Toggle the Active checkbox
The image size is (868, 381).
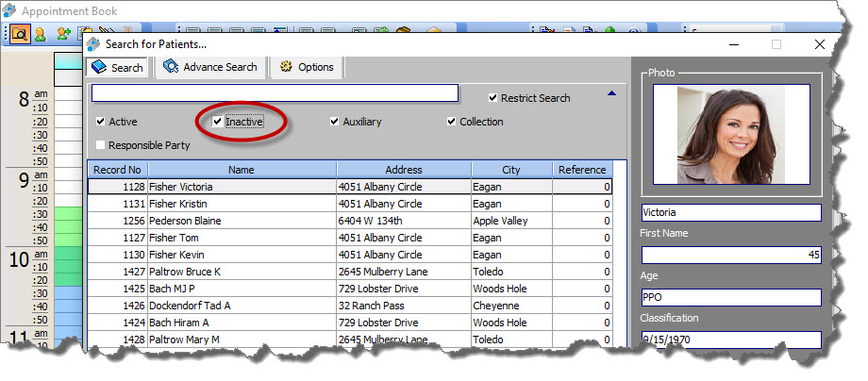[101, 122]
